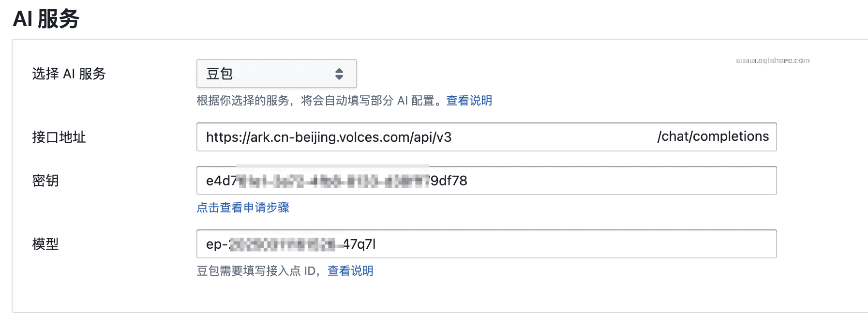
Task: Click the up-down arrows on 豆包 selector
Action: 340,74
